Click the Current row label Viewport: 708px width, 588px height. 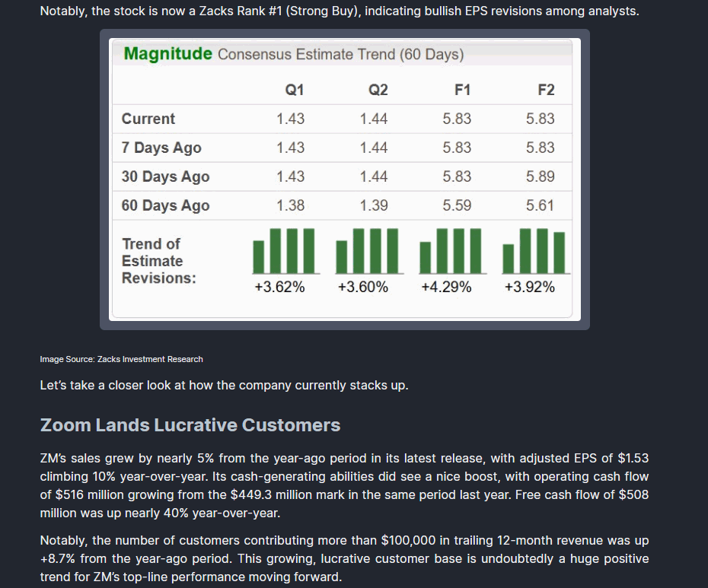(148, 119)
